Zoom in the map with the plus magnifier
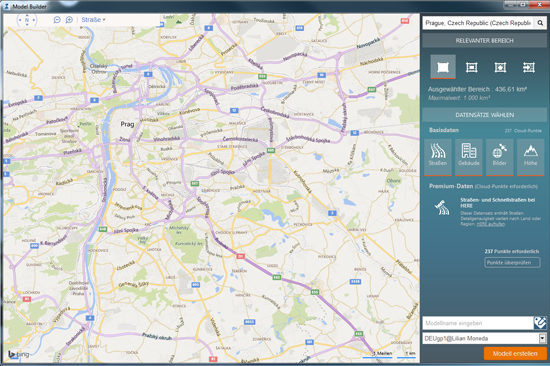This screenshot has width=550, height=366. (69, 20)
